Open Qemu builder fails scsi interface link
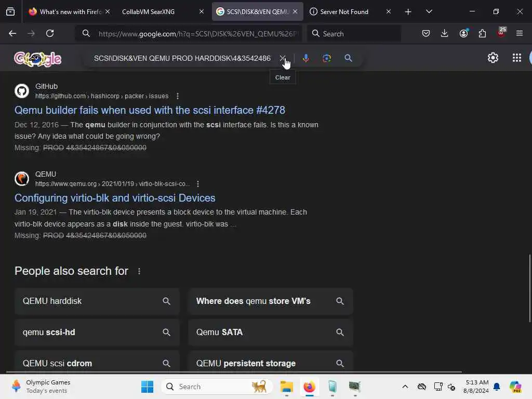532x399 pixels. [150, 110]
